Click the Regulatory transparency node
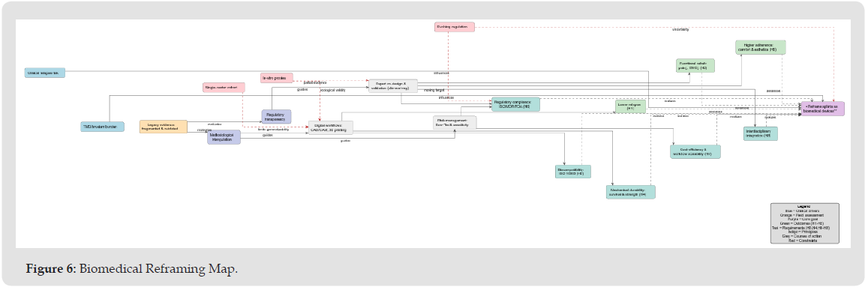The image size is (868, 290). click(x=276, y=116)
